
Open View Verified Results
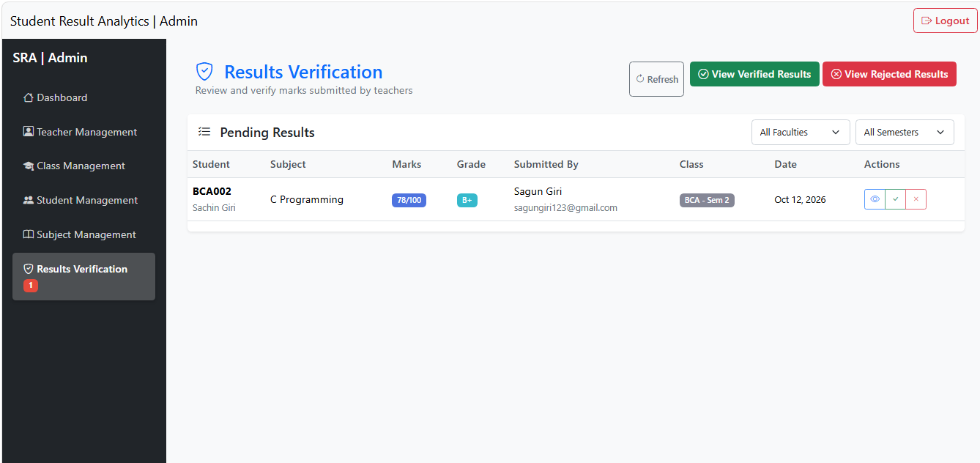coord(754,74)
